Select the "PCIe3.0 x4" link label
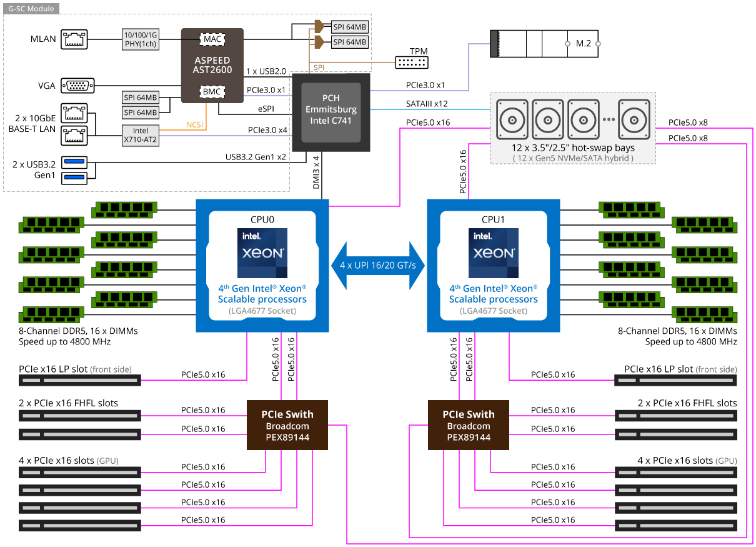This screenshot has height=547, width=756. click(267, 130)
